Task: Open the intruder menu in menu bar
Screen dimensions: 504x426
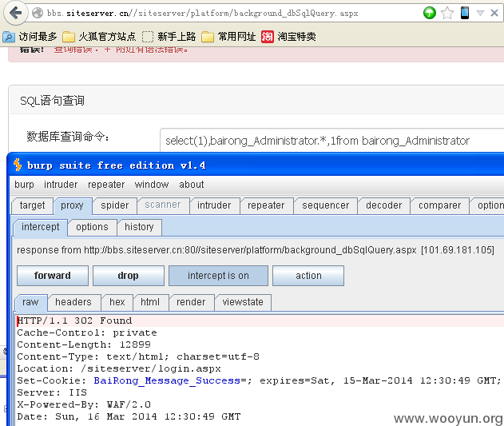Action: click(61, 185)
